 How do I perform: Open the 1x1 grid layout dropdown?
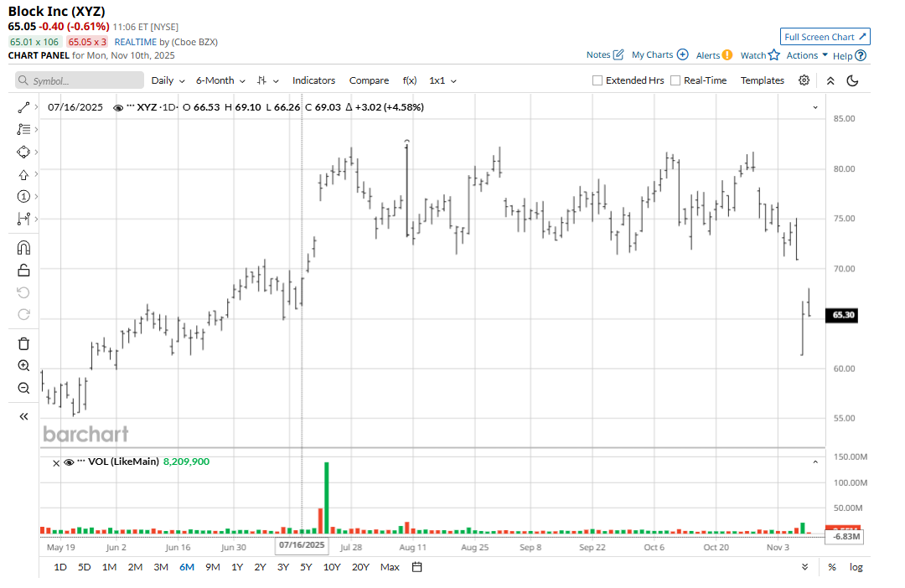[x=442, y=80]
